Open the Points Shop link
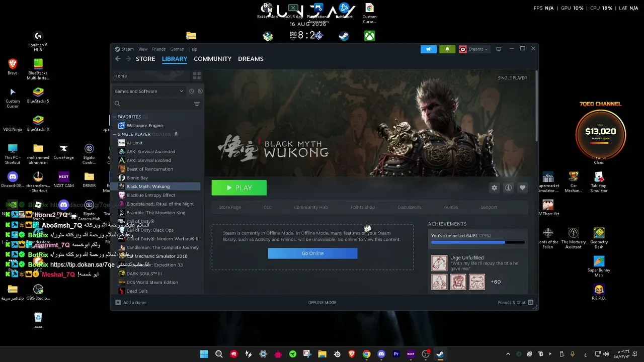 [x=363, y=207]
